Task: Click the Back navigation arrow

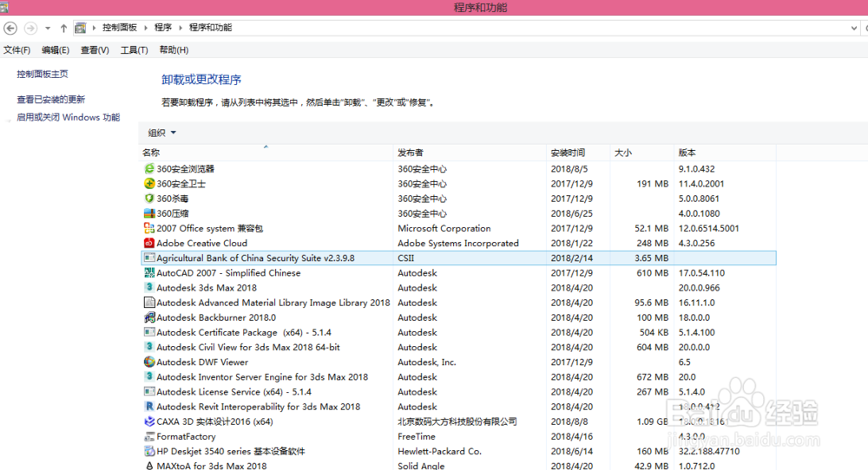Action: click(10, 28)
